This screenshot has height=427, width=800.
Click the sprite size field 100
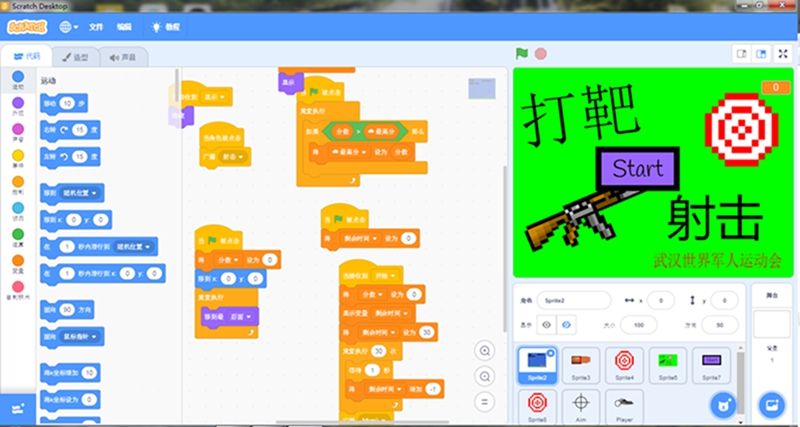pyautogui.click(x=639, y=325)
